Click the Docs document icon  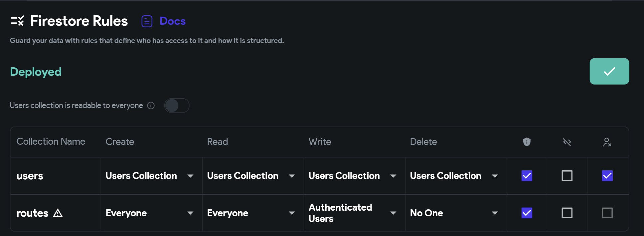pyautogui.click(x=147, y=21)
